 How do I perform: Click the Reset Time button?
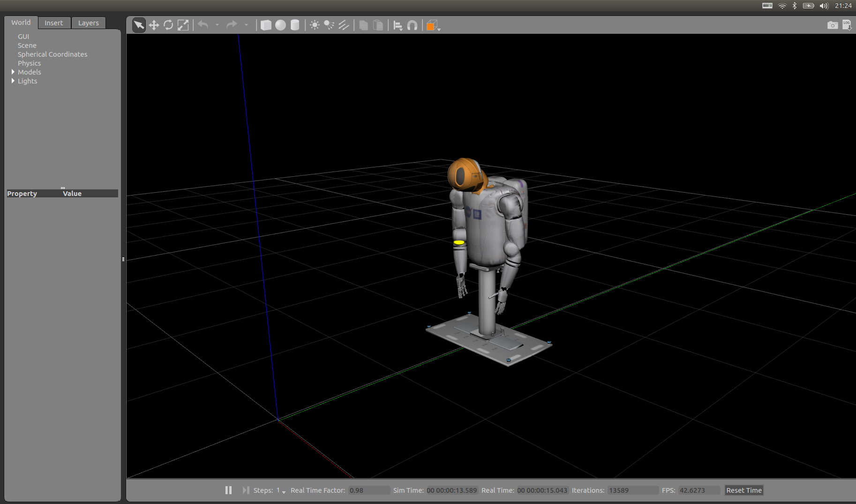click(x=744, y=490)
